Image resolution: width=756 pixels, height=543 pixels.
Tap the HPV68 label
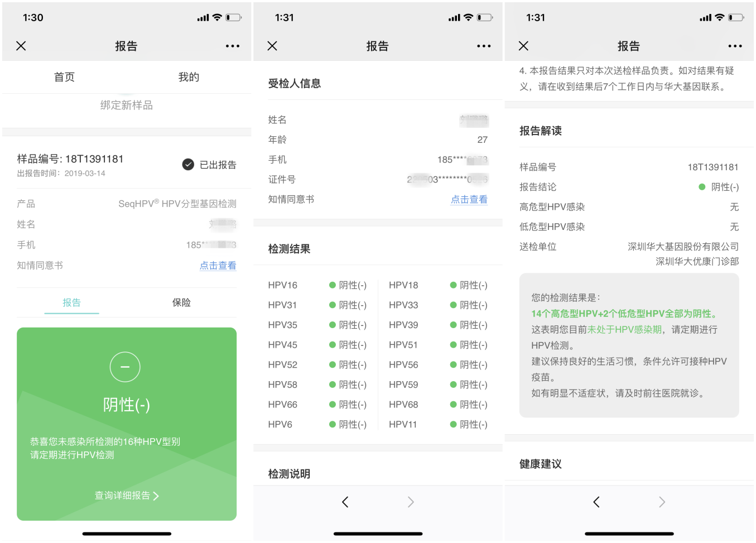pos(403,405)
